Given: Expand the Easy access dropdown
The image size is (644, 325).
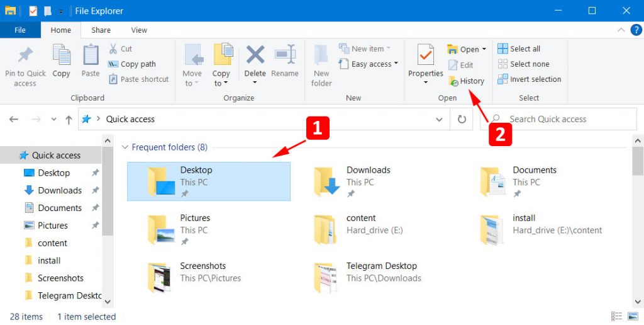Looking at the screenshot, I should 396,64.
